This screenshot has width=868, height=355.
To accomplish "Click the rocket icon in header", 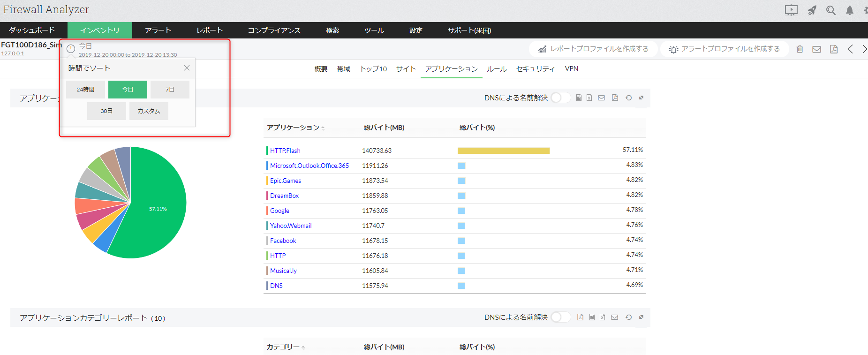I will [812, 10].
